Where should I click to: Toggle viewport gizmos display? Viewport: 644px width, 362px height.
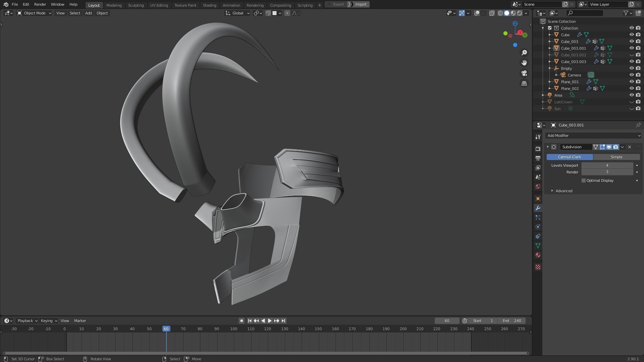coord(462,13)
